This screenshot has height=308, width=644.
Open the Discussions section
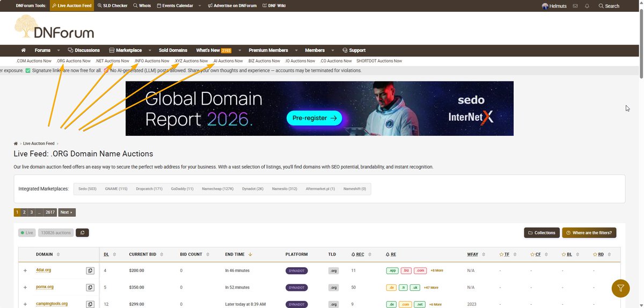(x=83, y=50)
